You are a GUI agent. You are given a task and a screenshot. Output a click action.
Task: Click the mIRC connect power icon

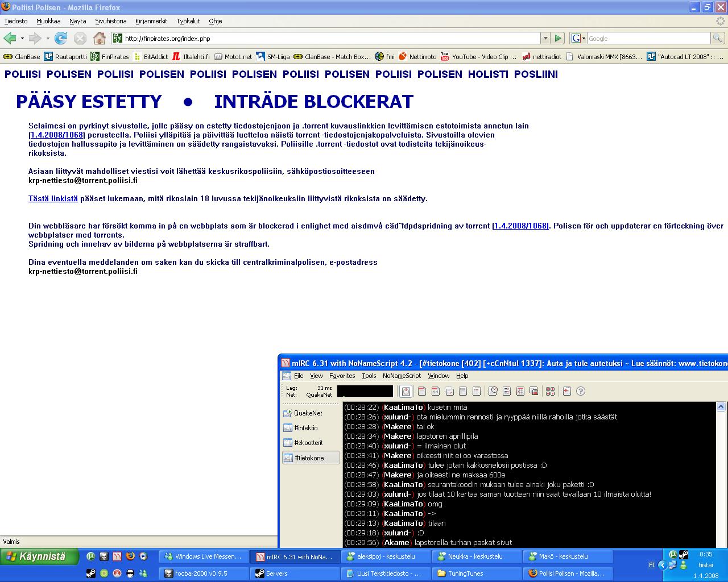click(x=406, y=391)
